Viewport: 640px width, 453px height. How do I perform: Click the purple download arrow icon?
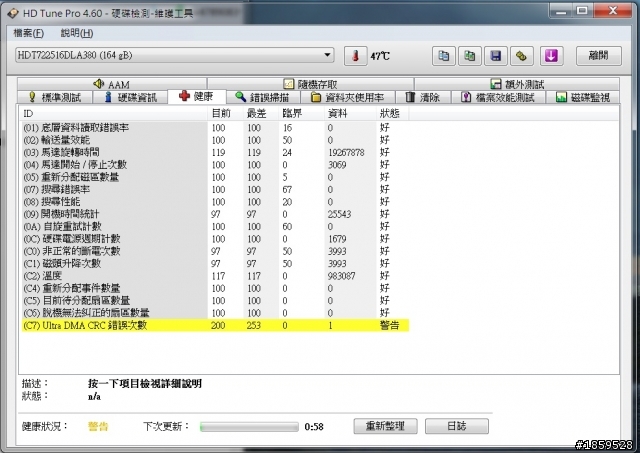[551, 56]
